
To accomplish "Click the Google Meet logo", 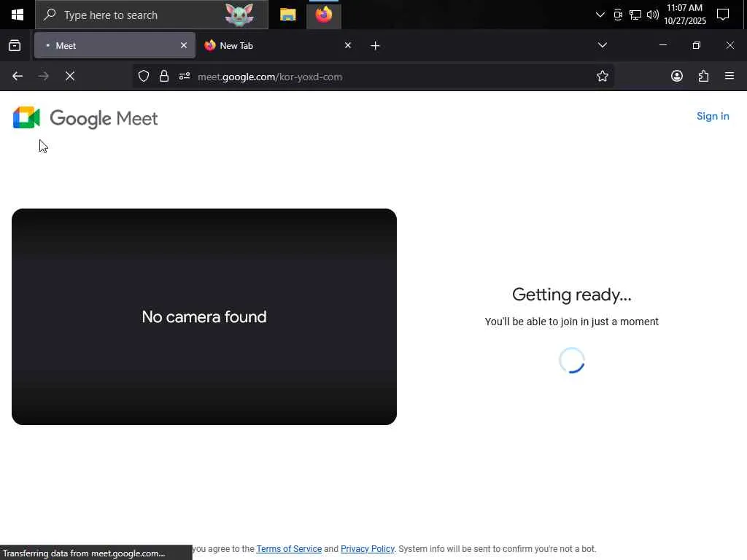I will (85, 118).
